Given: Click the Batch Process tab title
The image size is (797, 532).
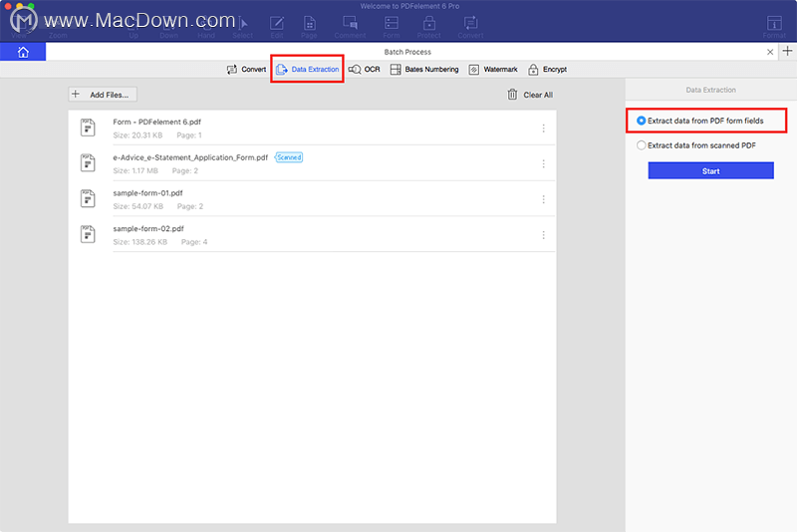Looking at the screenshot, I should click(407, 52).
